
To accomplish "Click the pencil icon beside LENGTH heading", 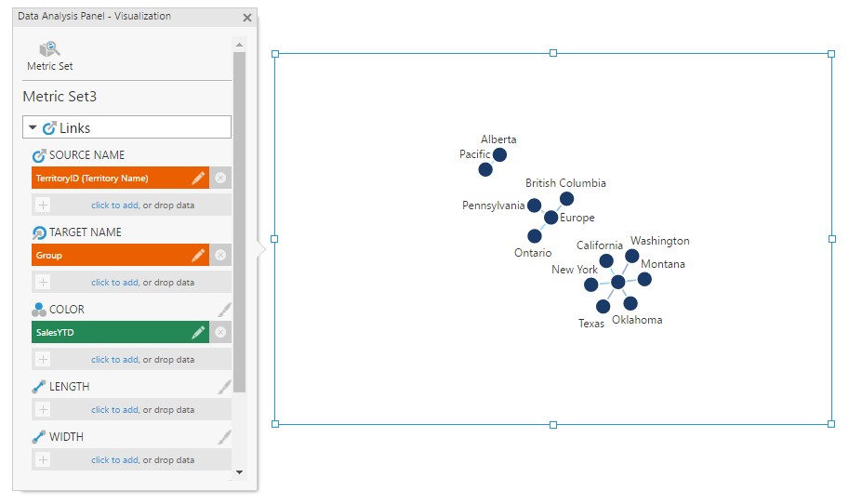I will pos(224,387).
